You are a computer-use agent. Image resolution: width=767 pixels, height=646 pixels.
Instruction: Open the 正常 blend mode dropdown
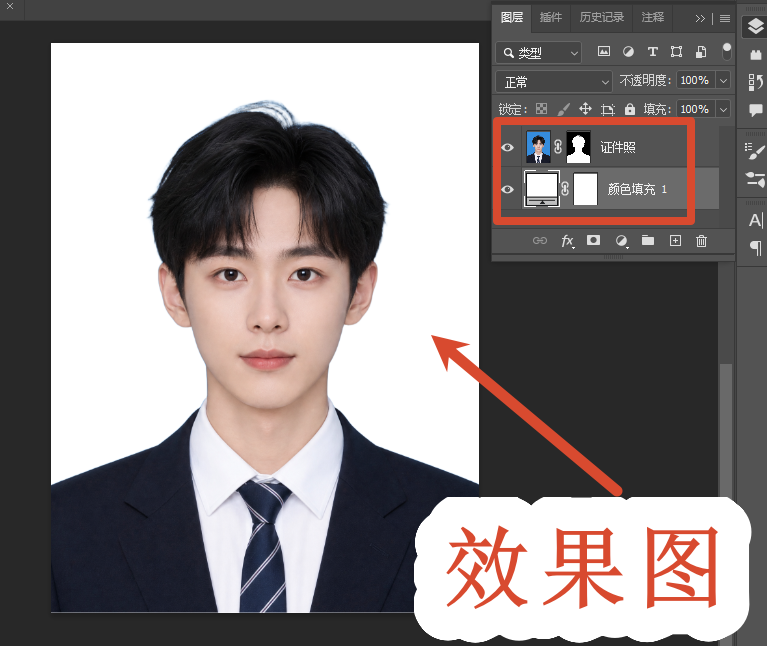tap(554, 82)
